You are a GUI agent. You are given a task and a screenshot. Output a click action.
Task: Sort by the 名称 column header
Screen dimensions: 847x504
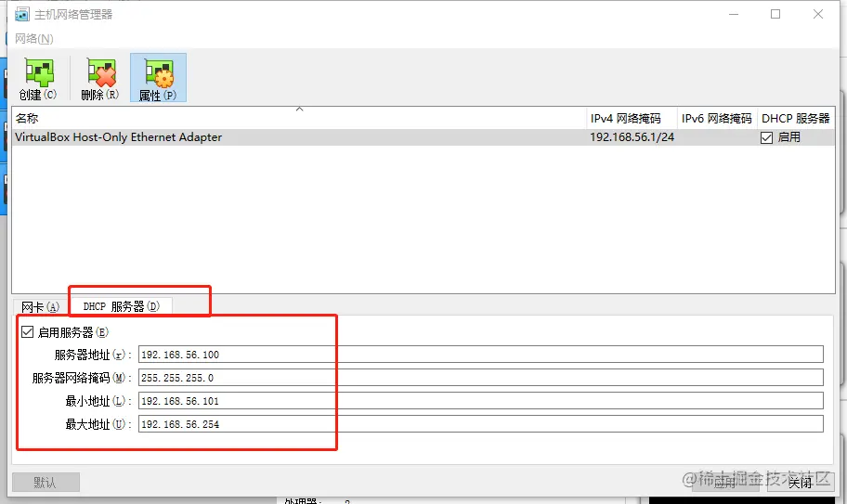[299, 118]
